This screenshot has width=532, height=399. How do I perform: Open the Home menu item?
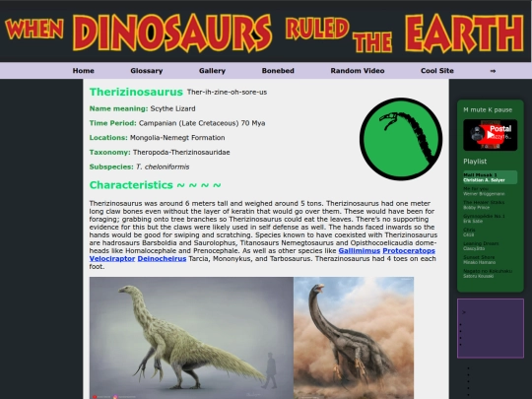[x=83, y=71]
